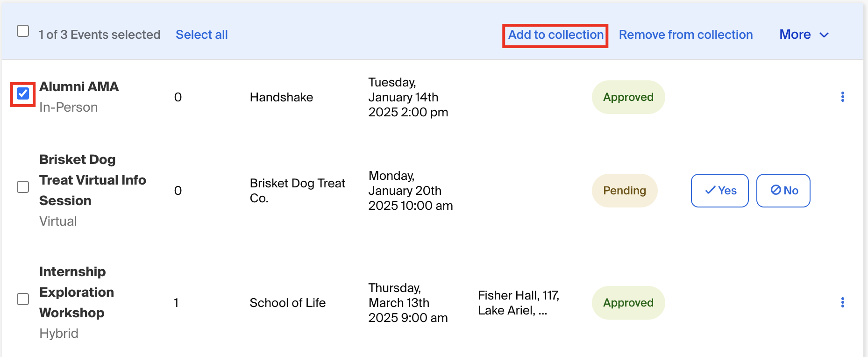Check the Internship Exploration Workshop checkbox

click(x=23, y=299)
